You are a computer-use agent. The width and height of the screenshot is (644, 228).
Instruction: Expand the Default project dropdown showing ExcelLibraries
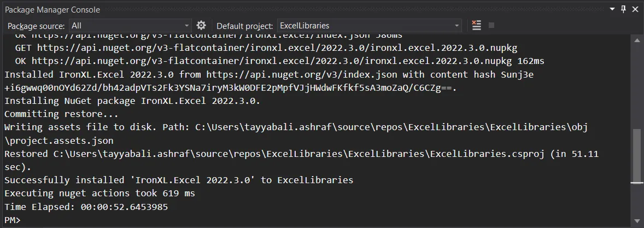tap(457, 26)
